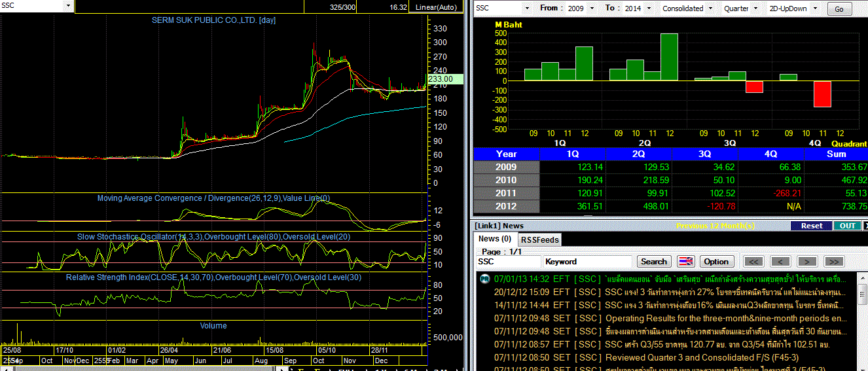Viewport: 868px width, 371px height.
Task: Open the 07/11/12 08:57 EFT Q3/55 news item
Action: (661, 344)
